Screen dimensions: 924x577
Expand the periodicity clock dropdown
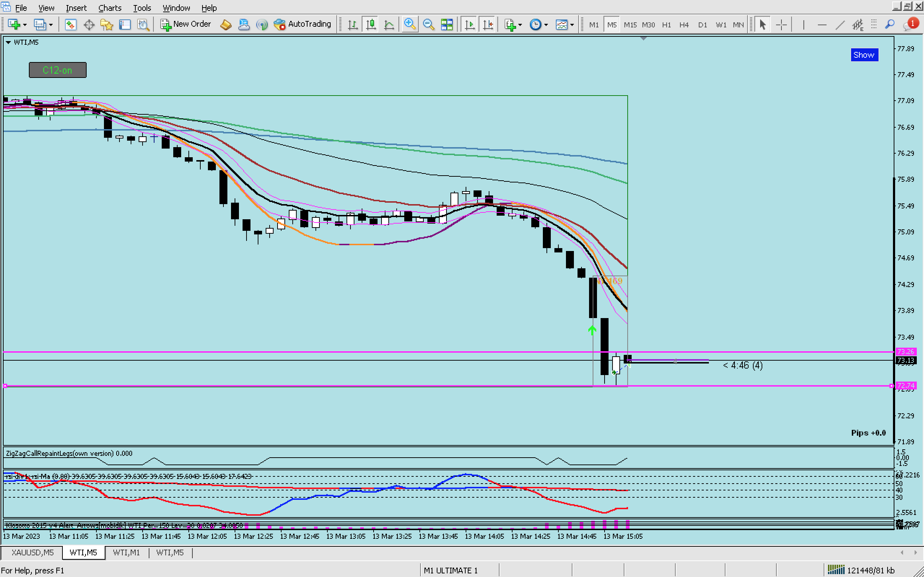point(546,25)
